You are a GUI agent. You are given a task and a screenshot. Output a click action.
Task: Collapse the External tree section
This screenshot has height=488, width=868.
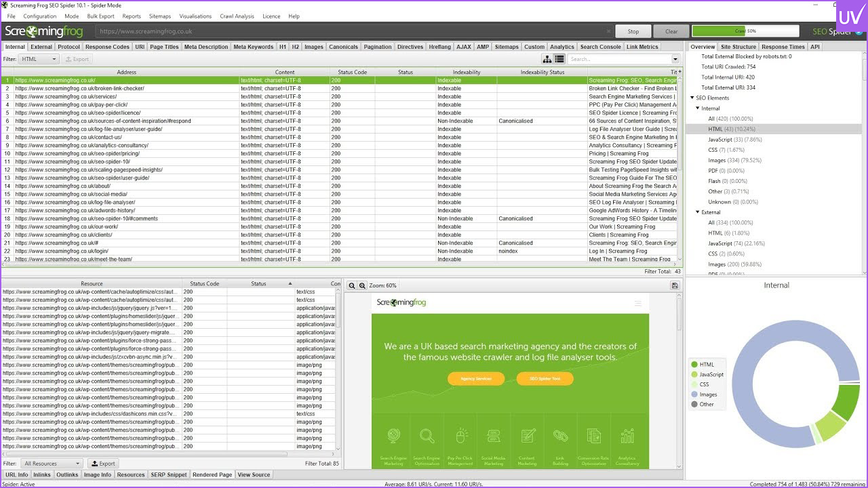(x=698, y=212)
